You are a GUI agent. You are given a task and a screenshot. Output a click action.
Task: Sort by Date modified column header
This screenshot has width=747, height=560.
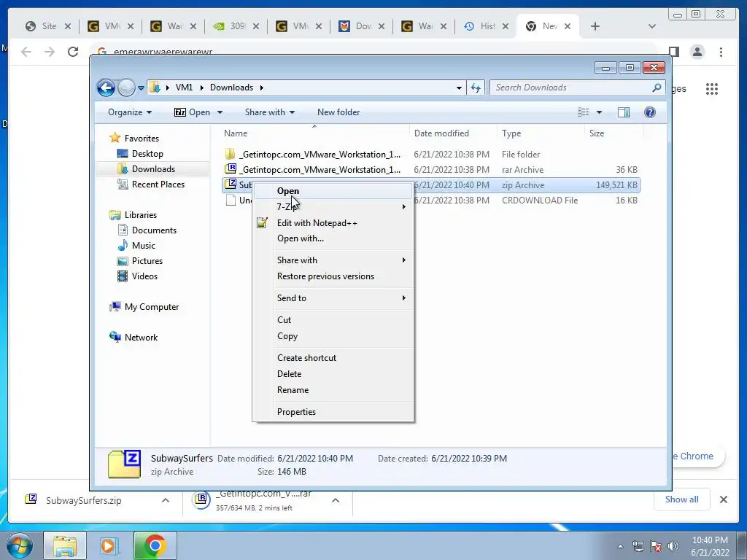453,133
